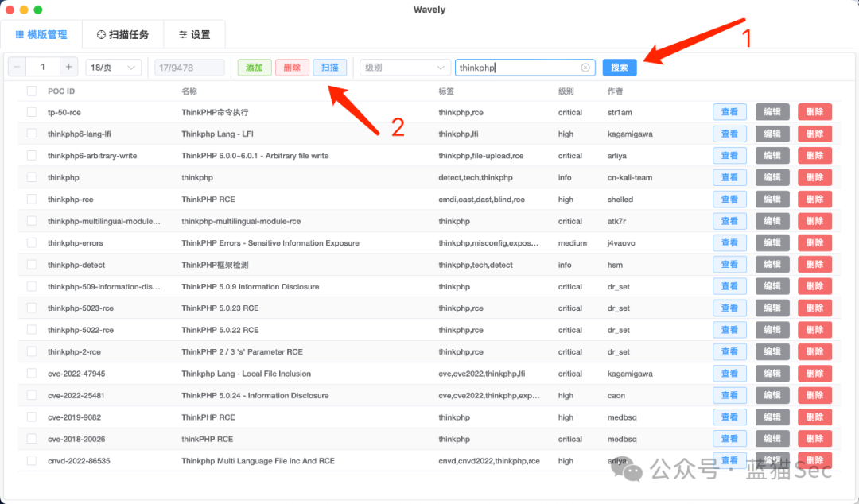Viewport: 859px width, 504px height.
Task: Edit the thinkphp6-arbitrary-write template
Action: click(772, 156)
